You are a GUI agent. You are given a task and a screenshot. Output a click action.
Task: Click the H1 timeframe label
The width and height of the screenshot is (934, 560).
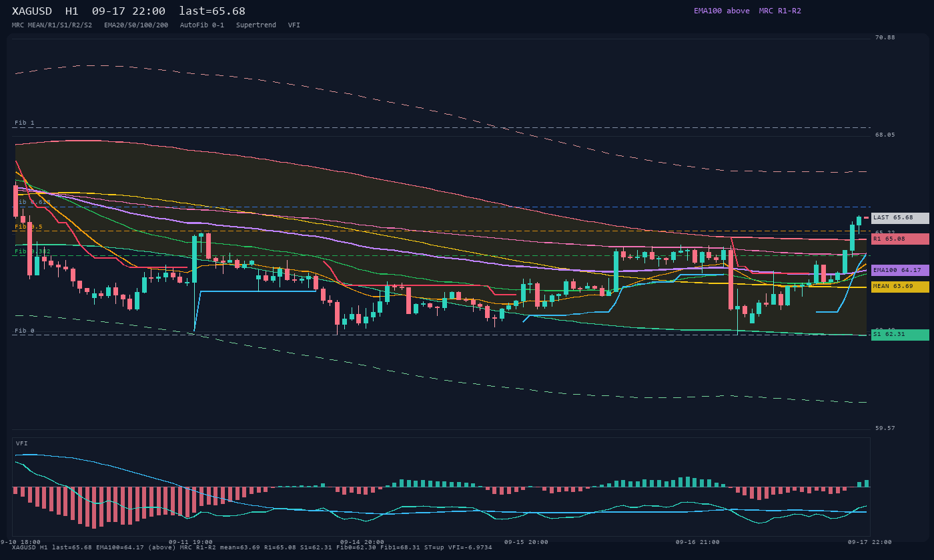click(71, 11)
